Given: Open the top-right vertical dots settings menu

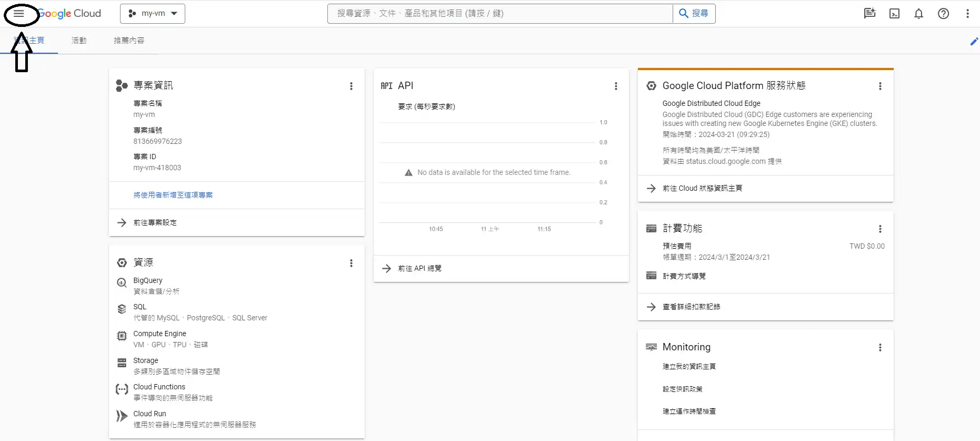Looking at the screenshot, I should tap(967, 14).
